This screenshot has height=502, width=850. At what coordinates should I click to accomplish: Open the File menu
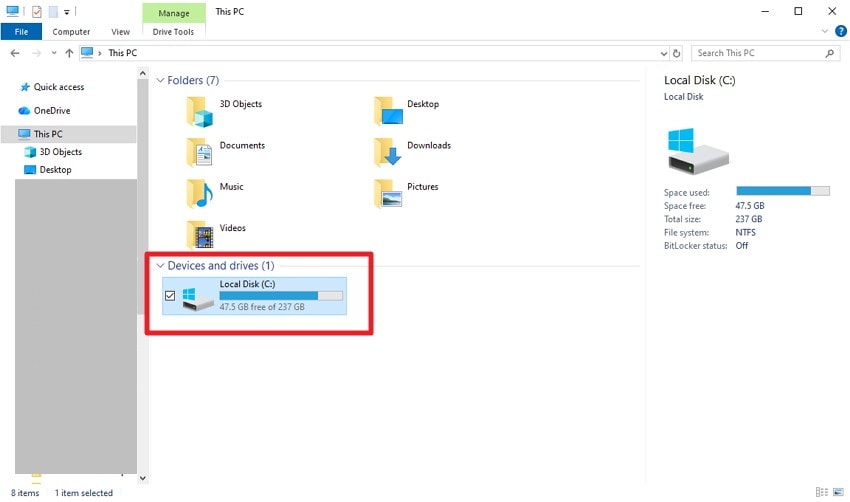[x=21, y=32]
